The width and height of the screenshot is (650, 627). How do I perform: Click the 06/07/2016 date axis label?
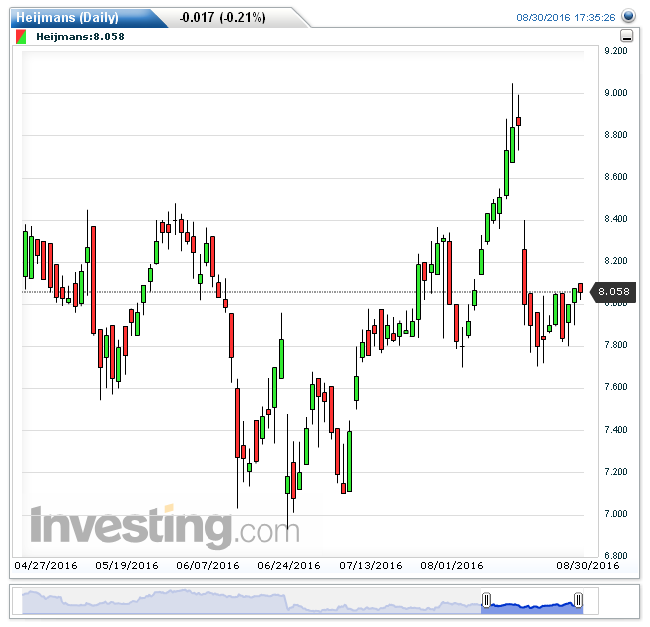(x=208, y=565)
